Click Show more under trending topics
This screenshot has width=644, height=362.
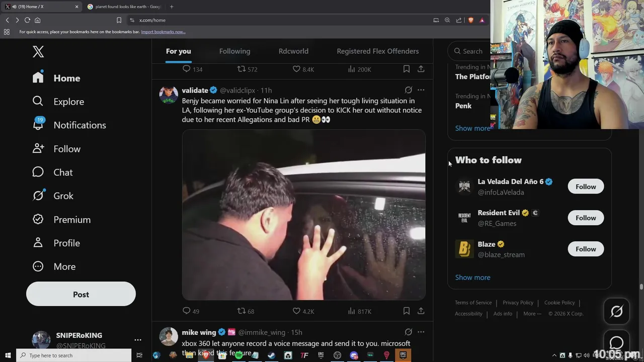pos(472,128)
